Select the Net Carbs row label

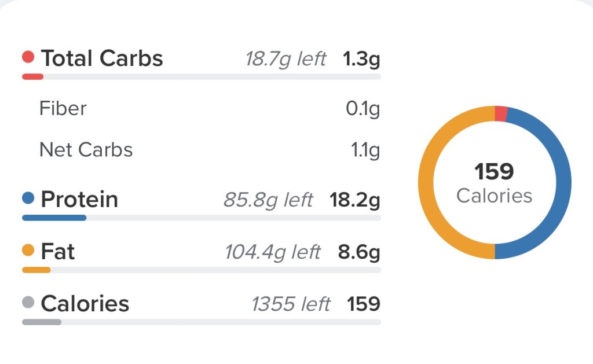86,150
